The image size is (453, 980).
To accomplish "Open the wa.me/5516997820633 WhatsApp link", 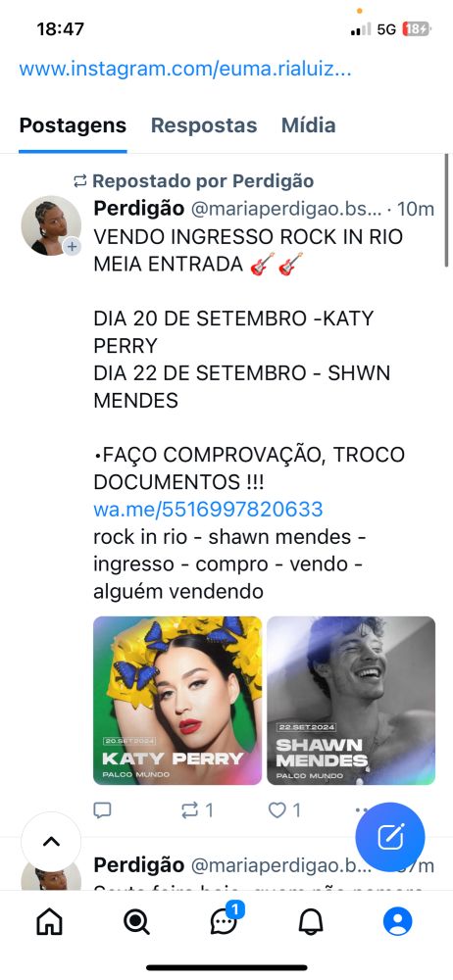I will pyautogui.click(x=208, y=509).
